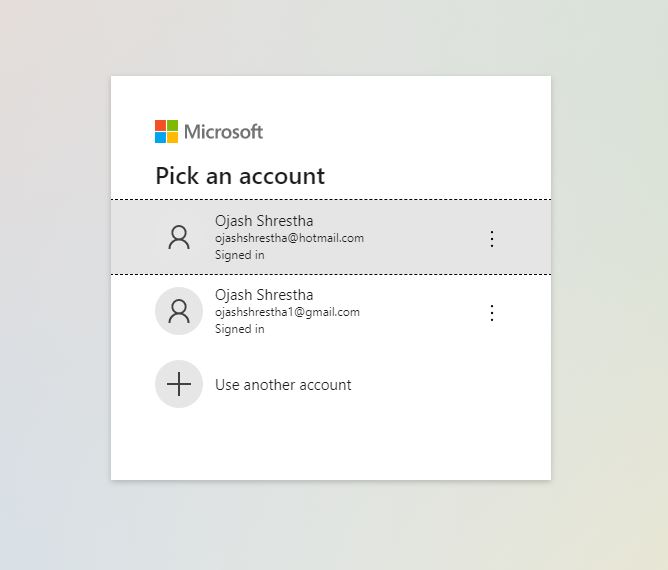668x570 pixels.
Task: Click the Microsoft four-square logo
Action: tap(166, 132)
